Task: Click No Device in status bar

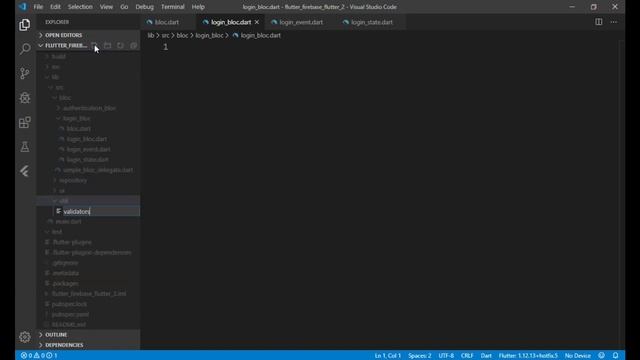Action: pos(578,356)
